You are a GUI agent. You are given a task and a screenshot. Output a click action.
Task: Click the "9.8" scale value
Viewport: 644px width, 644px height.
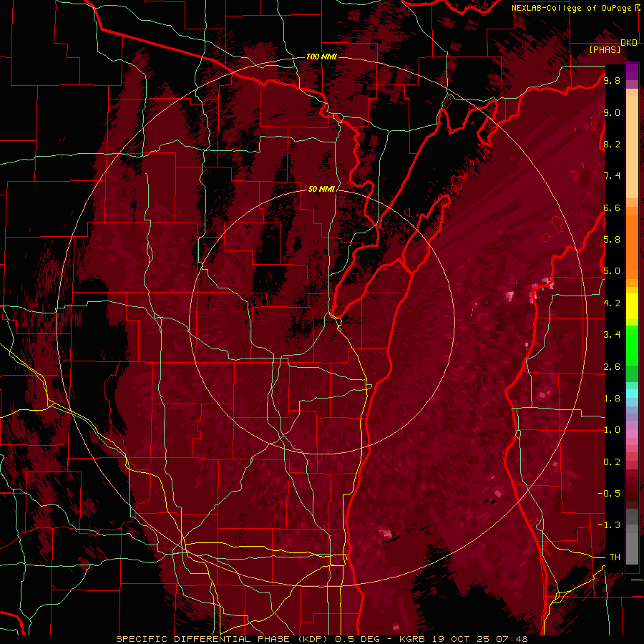pyautogui.click(x=612, y=80)
